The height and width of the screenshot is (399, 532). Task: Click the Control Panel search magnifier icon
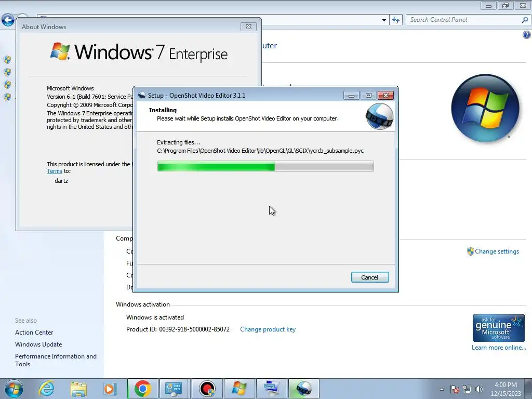pos(525,20)
